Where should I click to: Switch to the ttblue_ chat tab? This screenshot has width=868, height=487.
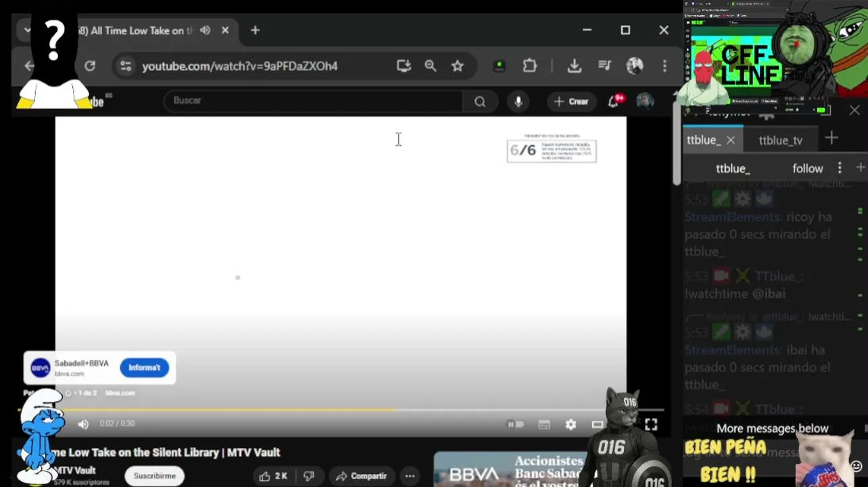click(x=703, y=140)
